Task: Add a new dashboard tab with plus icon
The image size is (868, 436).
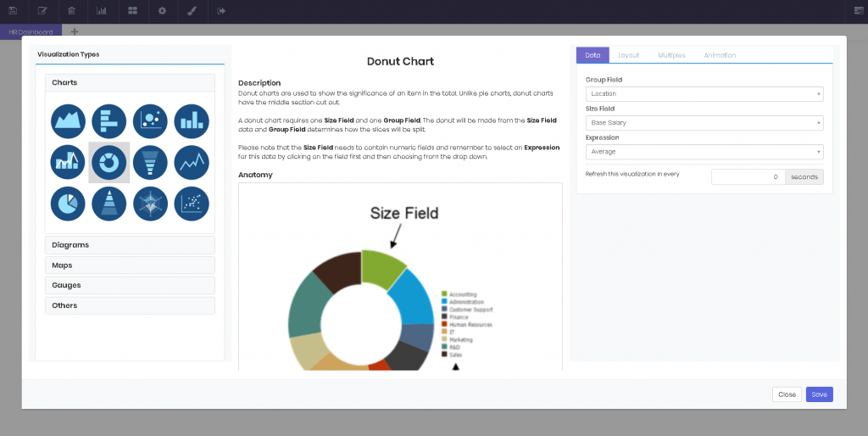Action: pos(75,31)
